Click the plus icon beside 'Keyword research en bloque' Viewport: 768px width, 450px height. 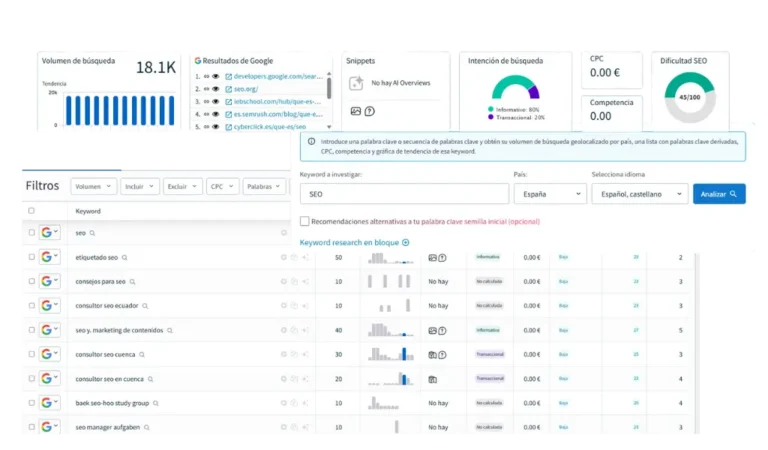406,242
